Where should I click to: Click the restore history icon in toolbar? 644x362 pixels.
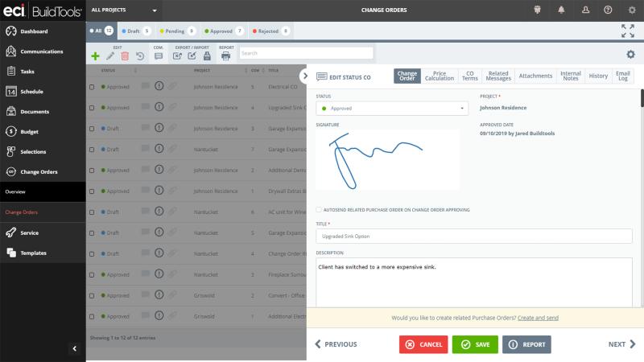click(140, 56)
